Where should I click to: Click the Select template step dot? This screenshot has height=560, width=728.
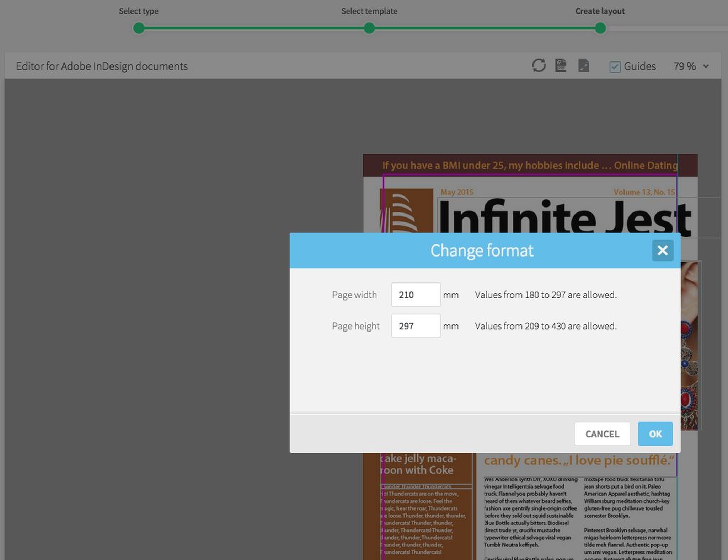click(369, 28)
